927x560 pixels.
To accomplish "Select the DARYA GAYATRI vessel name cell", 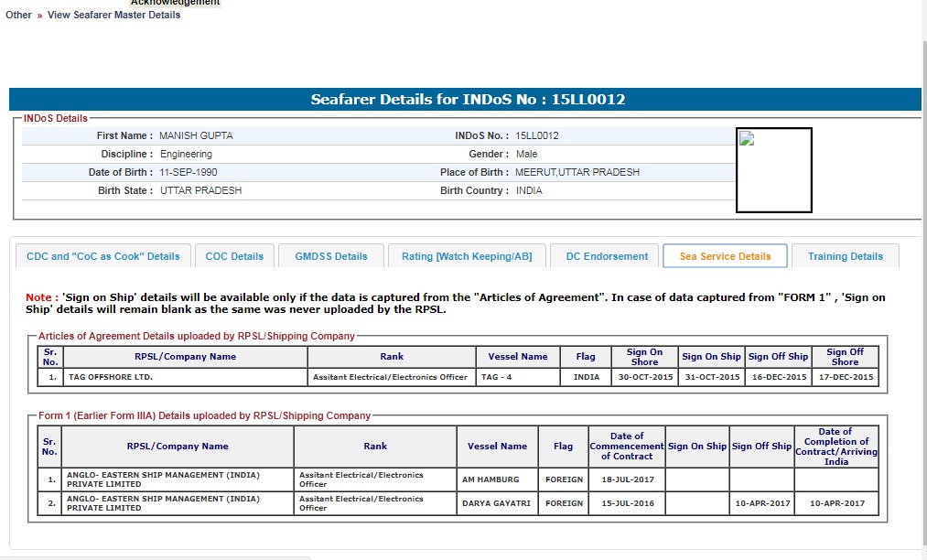I will point(497,503).
